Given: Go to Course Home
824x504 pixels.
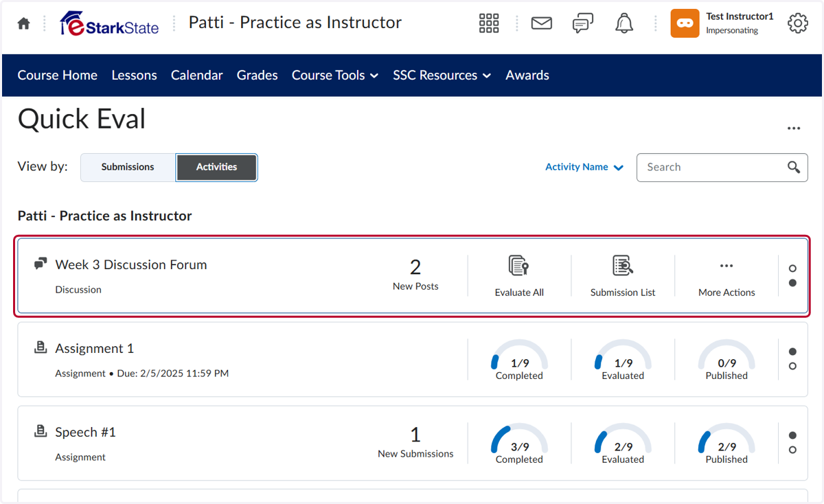Looking at the screenshot, I should coord(58,76).
